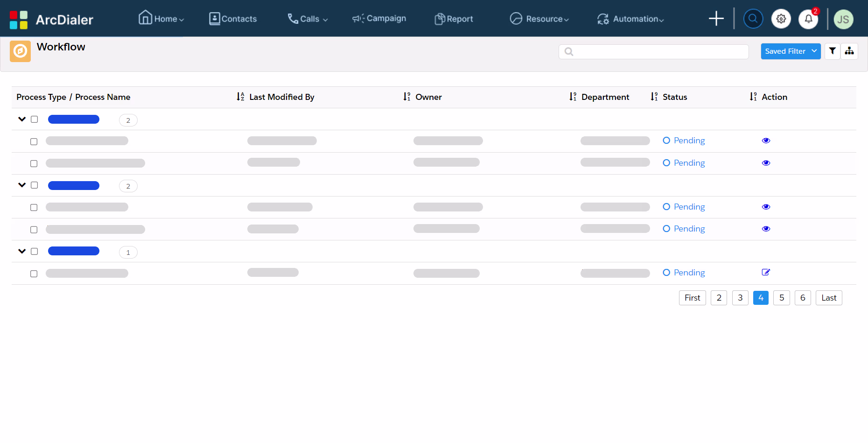
Task: Check the first row in second group
Action: click(34, 207)
